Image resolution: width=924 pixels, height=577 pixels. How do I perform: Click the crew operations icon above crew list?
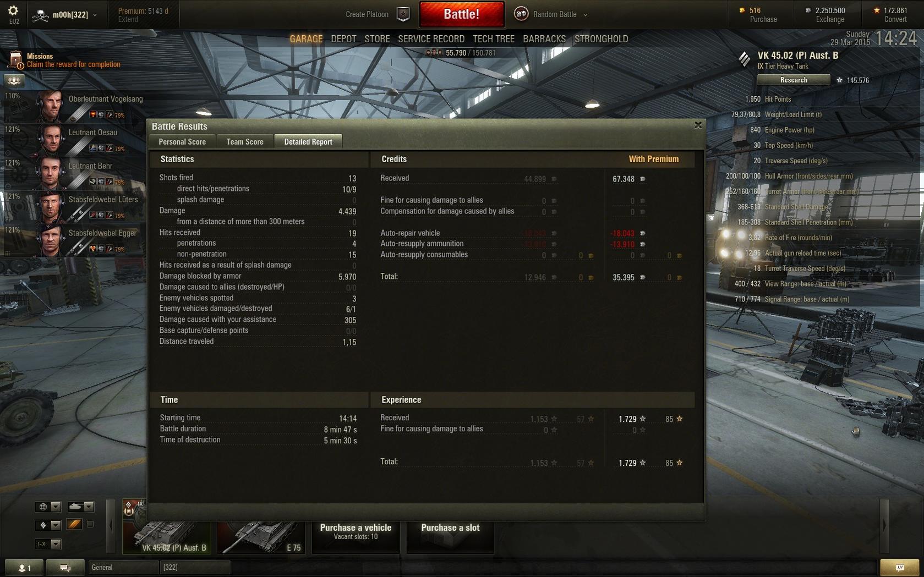click(x=14, y=80)
